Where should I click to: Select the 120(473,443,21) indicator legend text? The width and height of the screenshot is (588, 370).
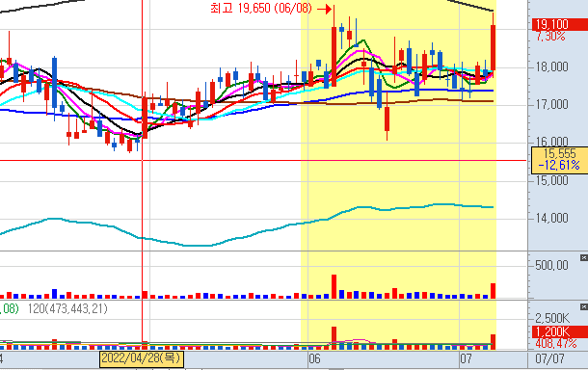pos(67,309)
